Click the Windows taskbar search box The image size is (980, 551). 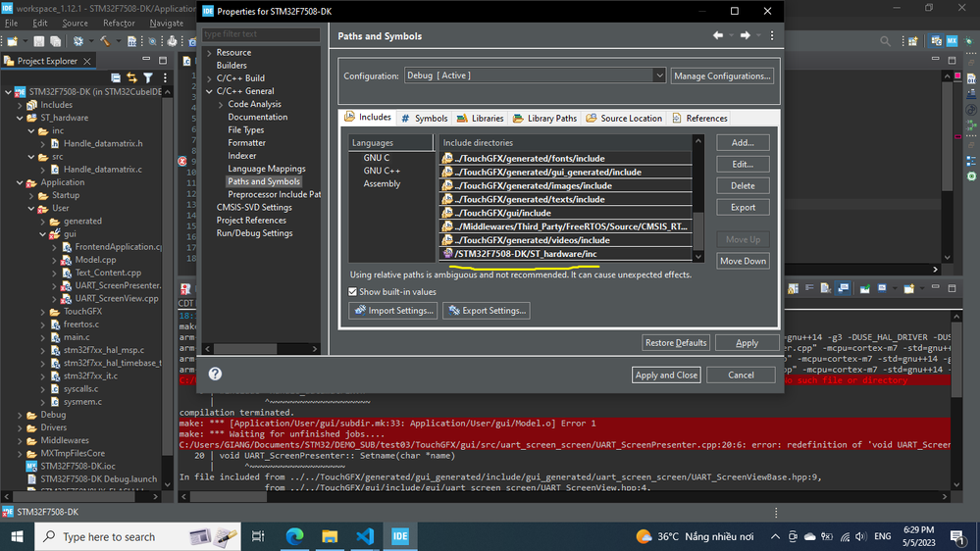pos(137,536)
